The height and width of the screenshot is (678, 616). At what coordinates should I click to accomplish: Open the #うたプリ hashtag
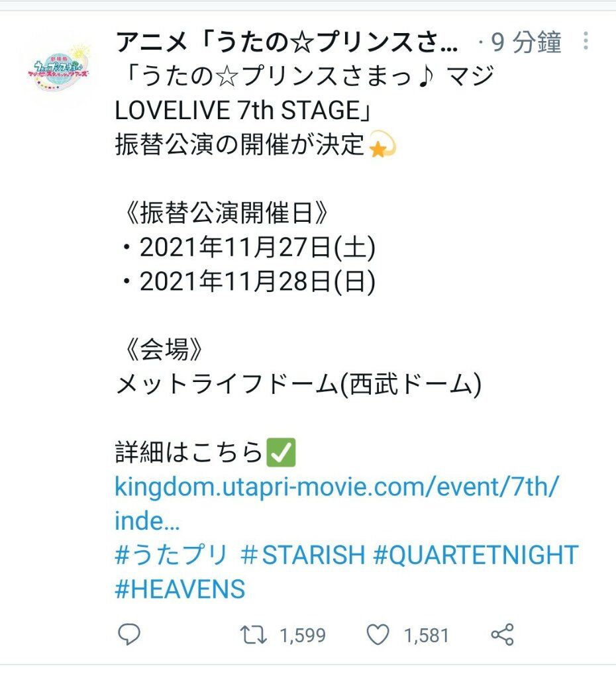[171, 555]
